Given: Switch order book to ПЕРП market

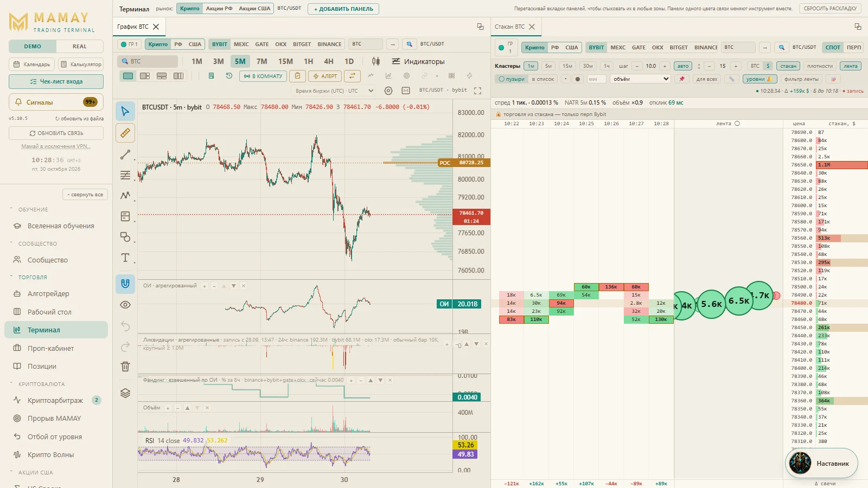Looking at the screenshot, I should point(854,47).
